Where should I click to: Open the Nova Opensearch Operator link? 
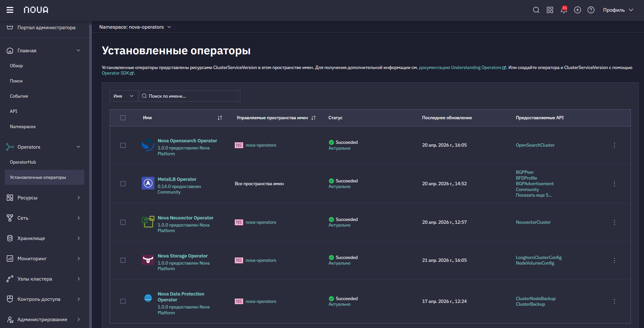coord(187,141)
